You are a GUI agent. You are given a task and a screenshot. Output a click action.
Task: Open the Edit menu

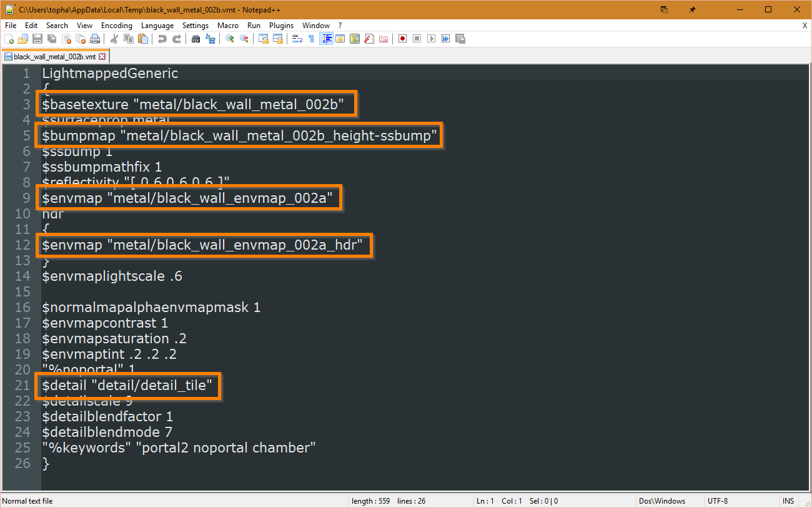click(x=31, y=26)
